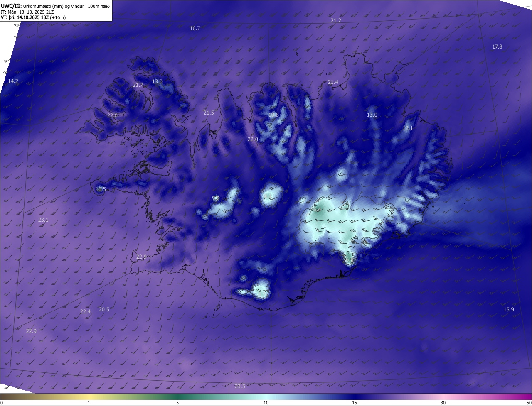Image resolution: width=532 pixels, height=406 pixels.
Task: Click the UWC/IG Úrkomumætti title line
Action: coord(55,6)
